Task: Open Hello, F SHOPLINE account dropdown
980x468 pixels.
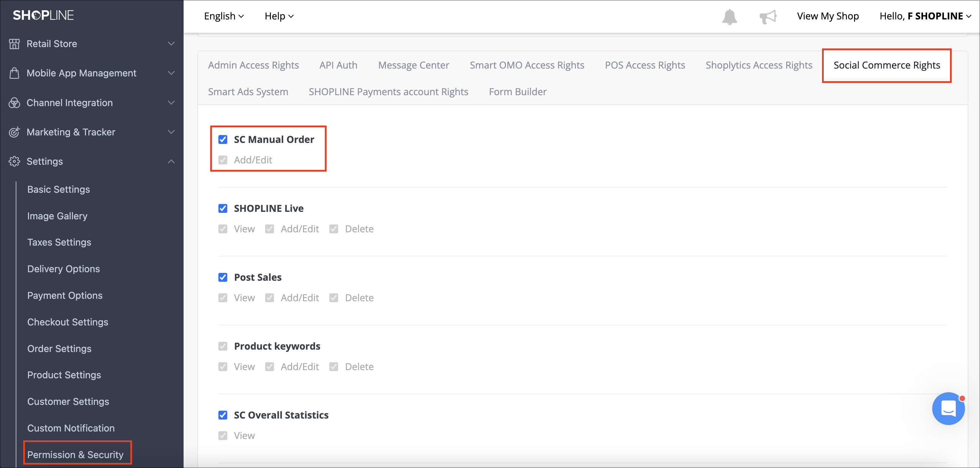Action: coord(926,16)
